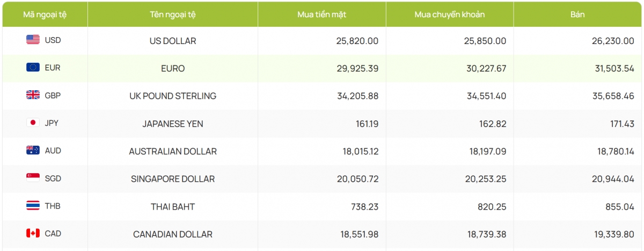
Task: Click the Japan flag icon
Action: [x=33, y=123]
